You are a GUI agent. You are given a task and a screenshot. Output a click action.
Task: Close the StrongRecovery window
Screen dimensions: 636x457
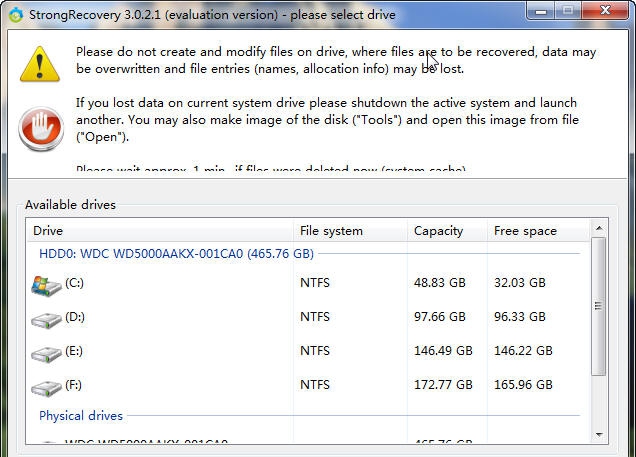click(x=605, y=11)
